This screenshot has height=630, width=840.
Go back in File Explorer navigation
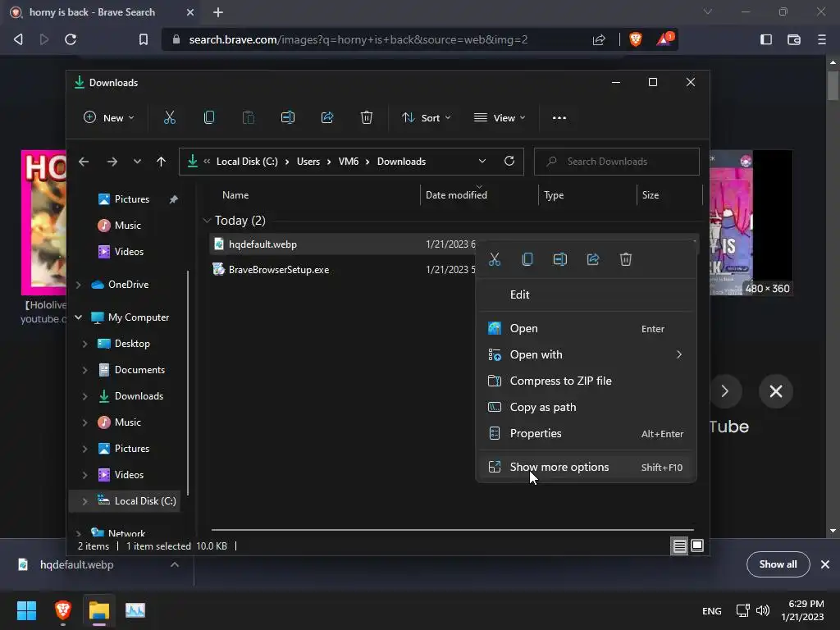coord(84,162)
